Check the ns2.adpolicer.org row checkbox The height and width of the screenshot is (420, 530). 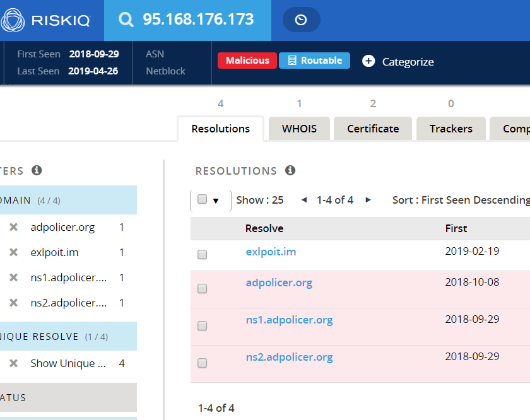[x=202, y=363]
